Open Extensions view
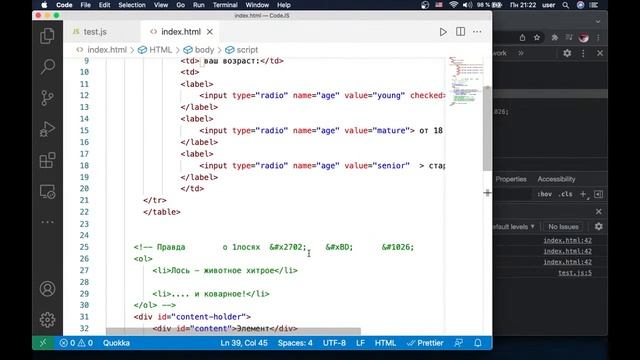 [47, 160]
